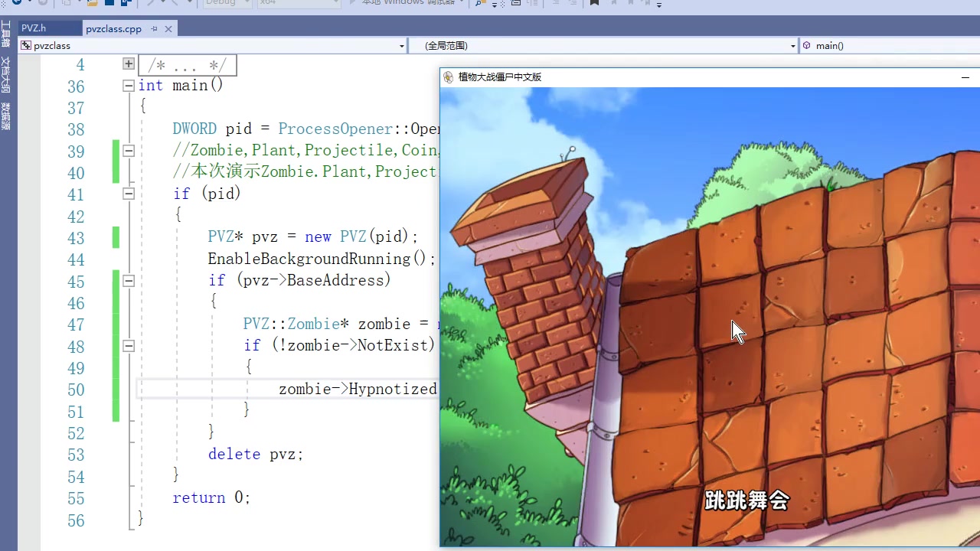Click the 'return 0;' line
The height and width of the screenshot is (551, 980).
[211, 497]
